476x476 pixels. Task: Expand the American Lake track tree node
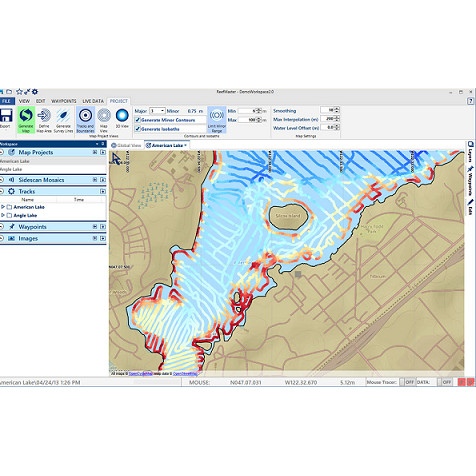click(3, 207)
